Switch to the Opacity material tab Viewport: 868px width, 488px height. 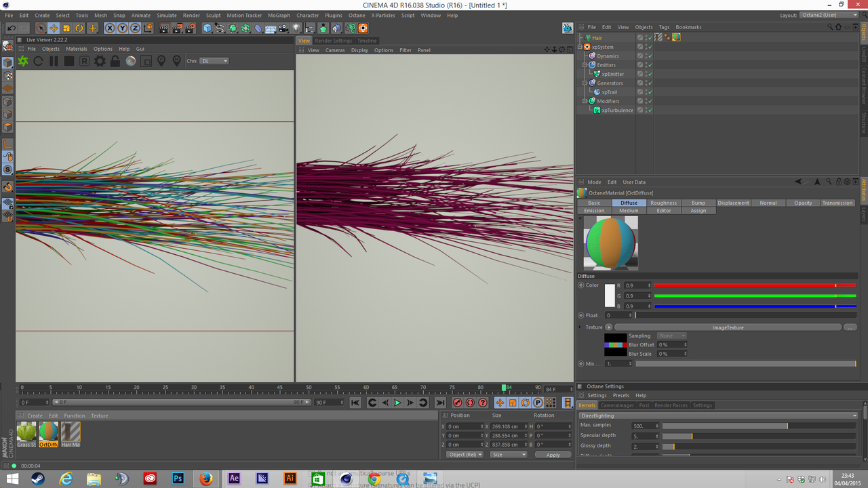click(x=803, y=203)
